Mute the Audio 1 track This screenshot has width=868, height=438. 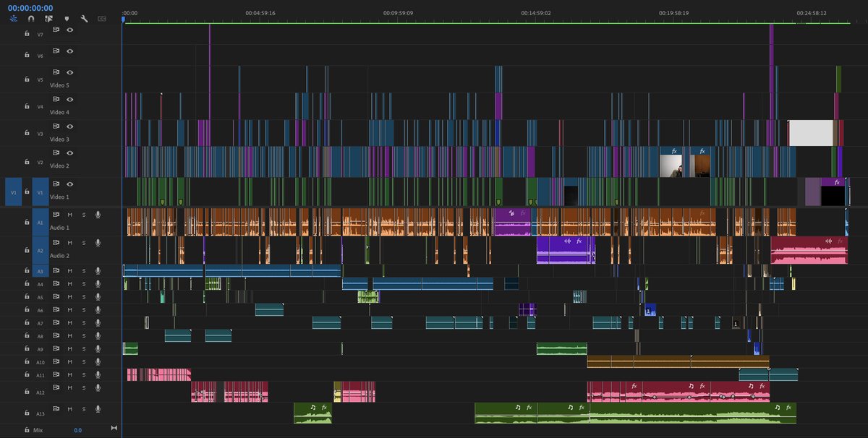pyautogui.click(x=70, y=215)
